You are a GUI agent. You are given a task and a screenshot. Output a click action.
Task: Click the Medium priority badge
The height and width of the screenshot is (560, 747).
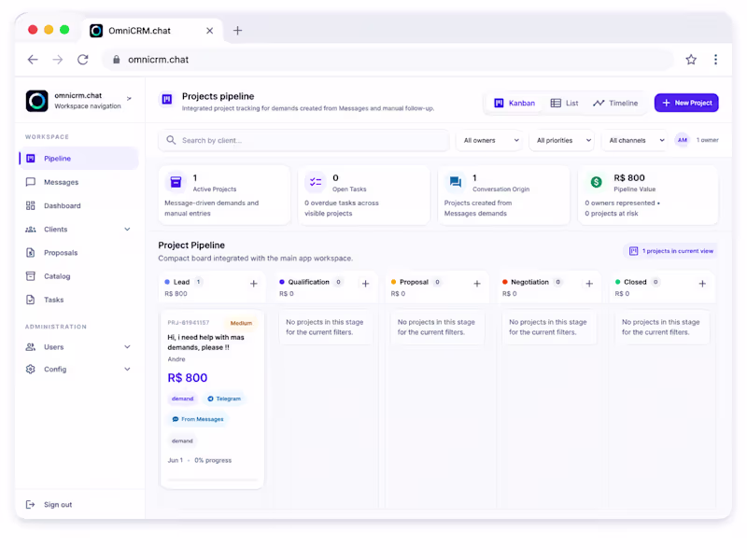tap(241, 323)
